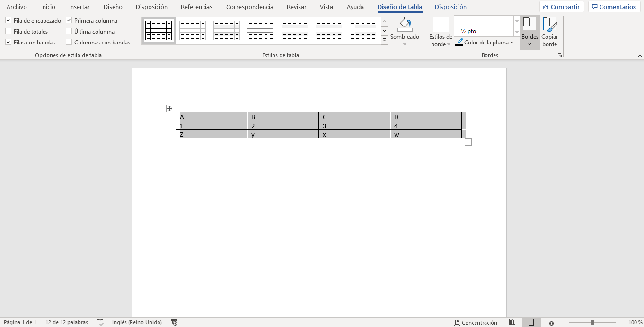
Task: Open Bordes dropdown arrow
Action: click(530, 44)
